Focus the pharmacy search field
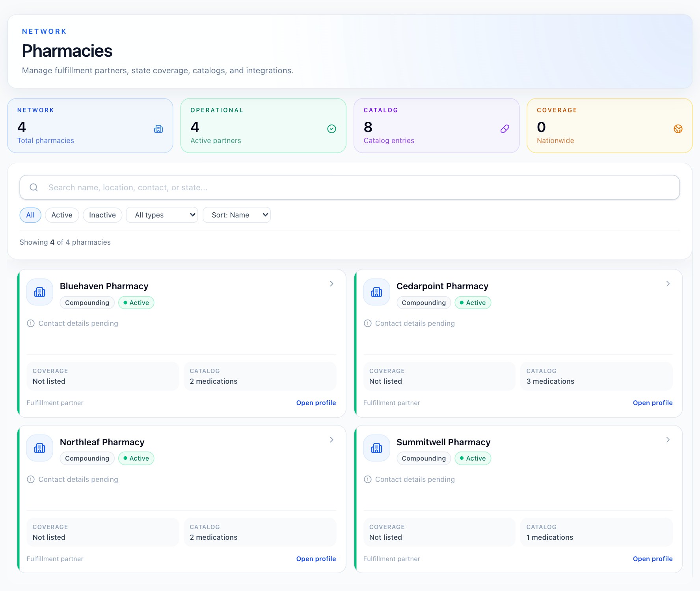This screenshot has width=700, height=591. tap(350, 188)
